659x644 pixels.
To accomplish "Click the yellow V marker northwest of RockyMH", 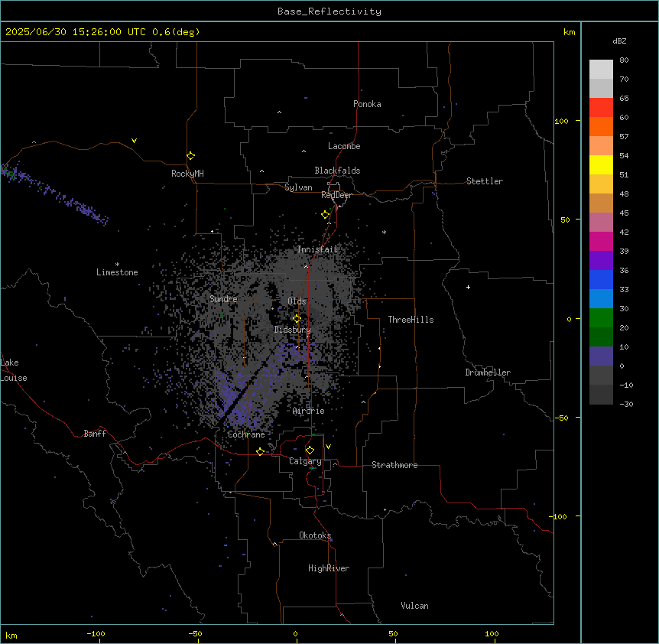I will coord(134,141).
